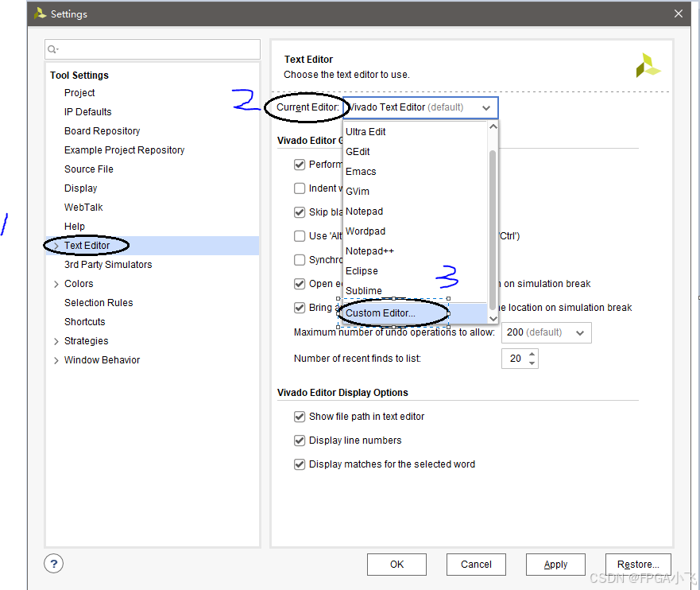The height and width of the screenshot is (590, 700).
Task: Select Sublime from editor list
Action: point(416,291)
